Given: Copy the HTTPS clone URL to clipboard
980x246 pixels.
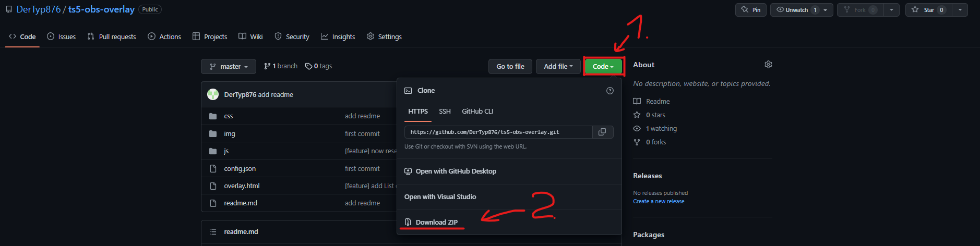Looking at the screenshot, I should [x=602, y=132].
